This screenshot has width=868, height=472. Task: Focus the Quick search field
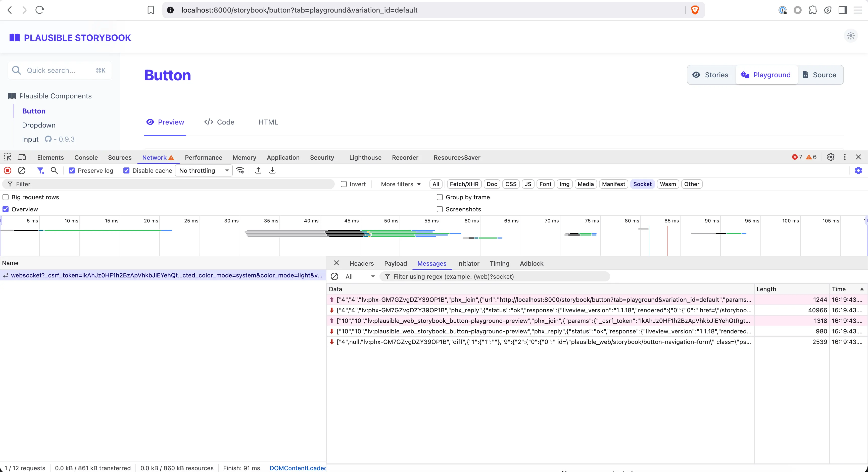pyautogui.click(x=60, y=70)
